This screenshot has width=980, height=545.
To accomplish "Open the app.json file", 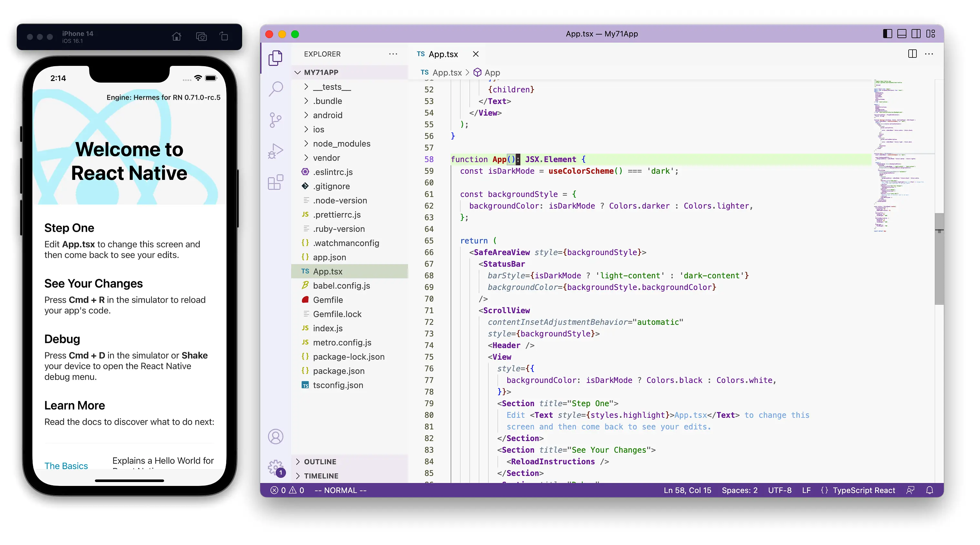I will [x=349, y=257].
